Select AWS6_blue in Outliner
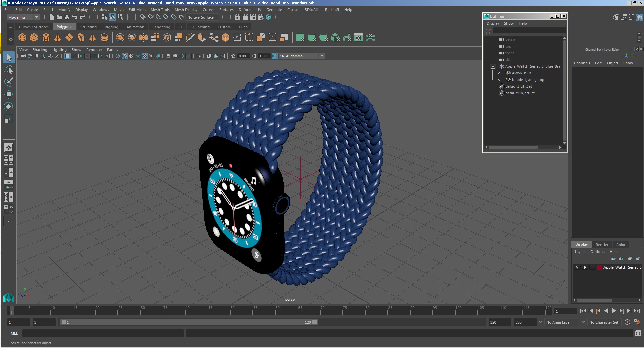 pyautogui.click(x=521, y=73)
